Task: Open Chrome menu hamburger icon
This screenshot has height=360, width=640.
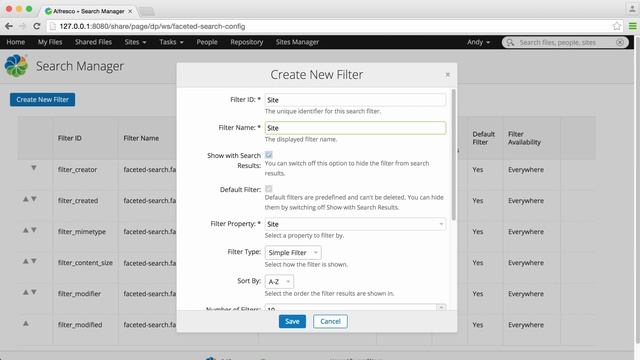Action: 632,26
